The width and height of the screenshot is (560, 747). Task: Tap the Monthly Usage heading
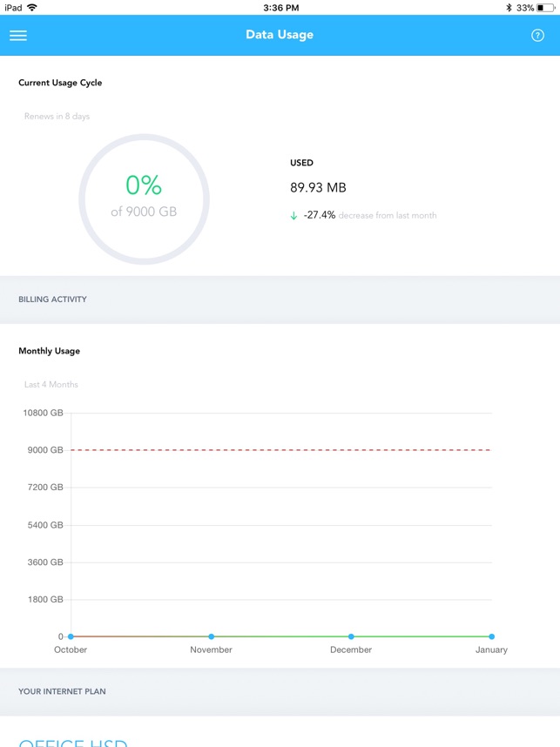click(49, 351)
